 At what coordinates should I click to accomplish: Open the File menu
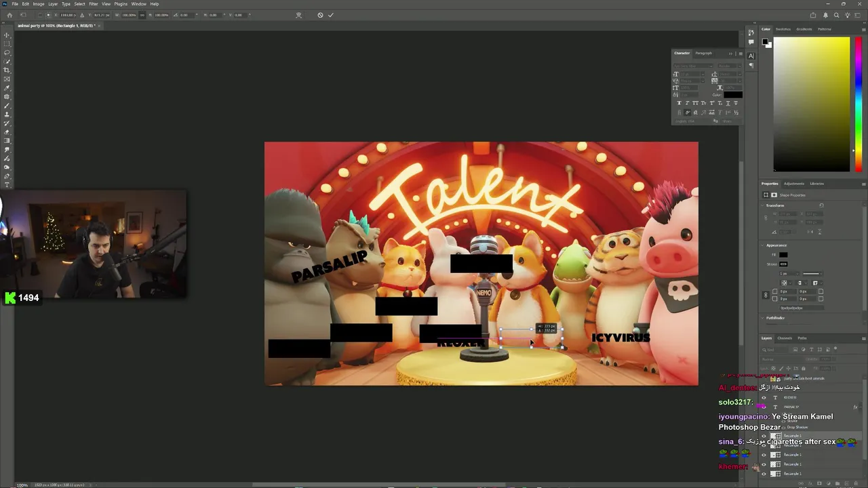click(x=15, y=4)
